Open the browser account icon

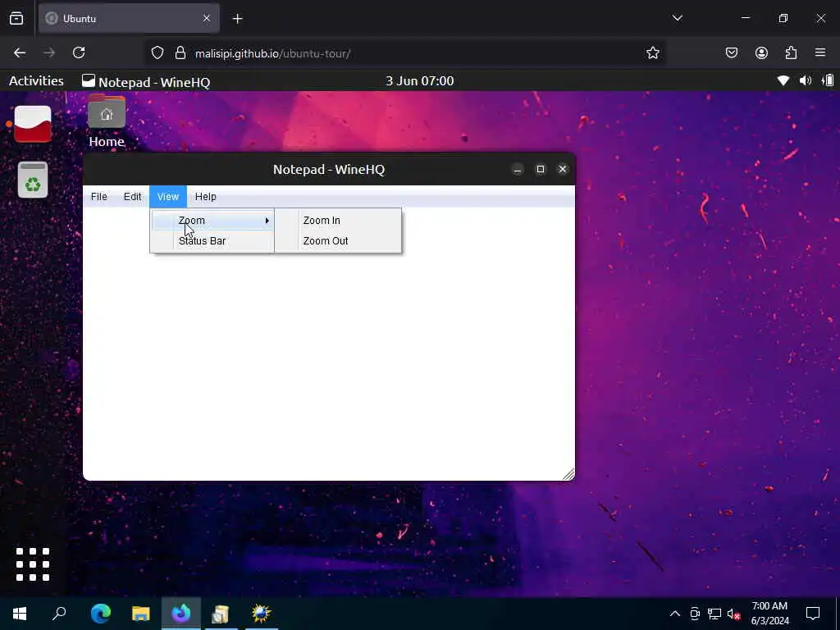[x=761, y=52]
